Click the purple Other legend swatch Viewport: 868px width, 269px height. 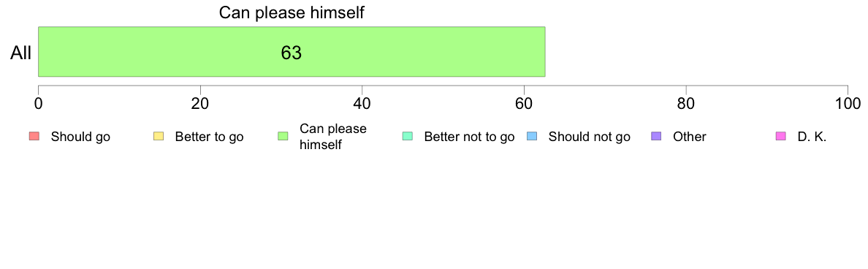[x=657, y=136]
